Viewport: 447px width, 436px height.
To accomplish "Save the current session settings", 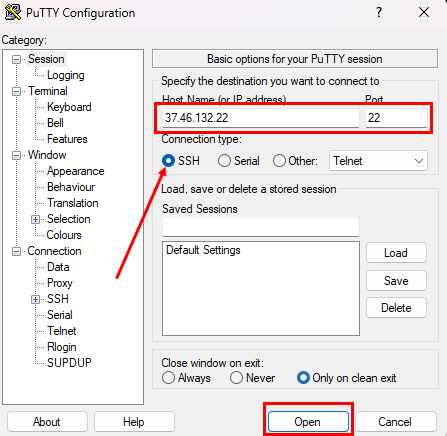I will click(x=396, y=281).
